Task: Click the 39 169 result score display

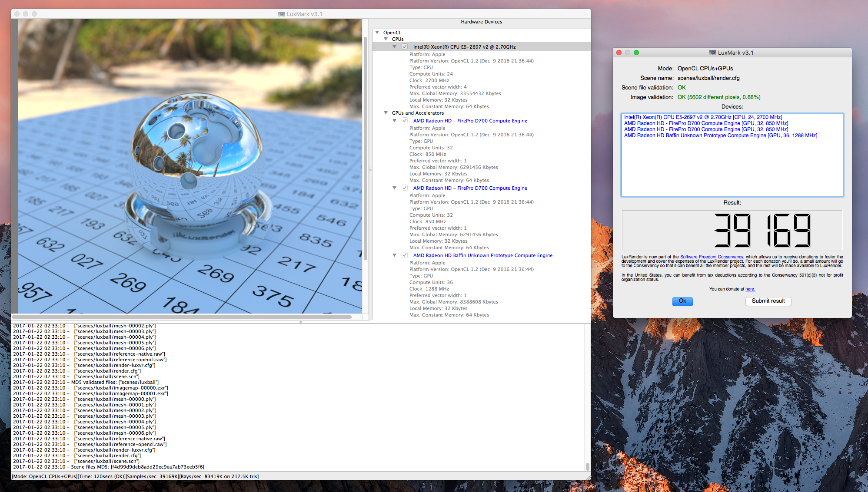Action: (x=732, y=230)
